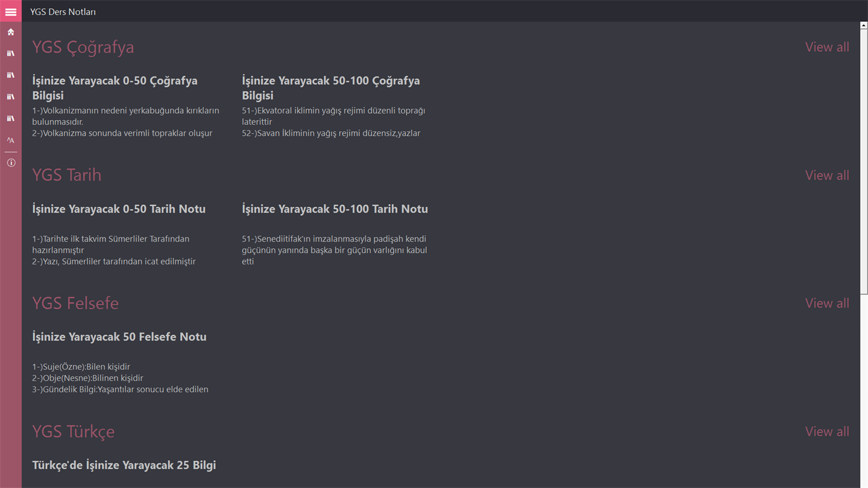
Task: Go to the Home page icon
Action: (x=11, y=32)
